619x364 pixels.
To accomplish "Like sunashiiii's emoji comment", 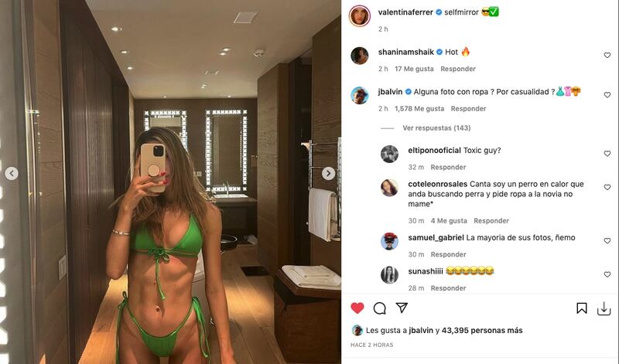I will (x=607, y=274).
